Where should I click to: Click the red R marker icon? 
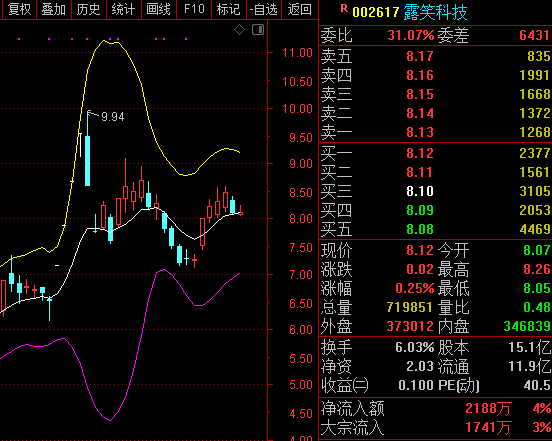(344, 8)
